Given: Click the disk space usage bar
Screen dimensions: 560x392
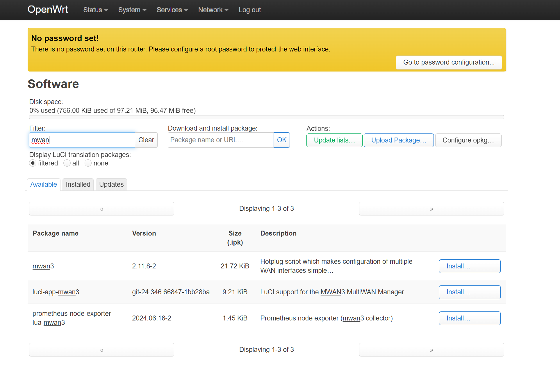Looking at the screenshot, I should (x=266, y=117).
